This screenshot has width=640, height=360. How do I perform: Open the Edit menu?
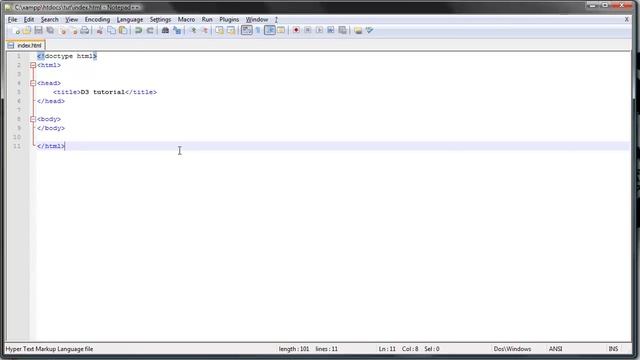[29, 20]
